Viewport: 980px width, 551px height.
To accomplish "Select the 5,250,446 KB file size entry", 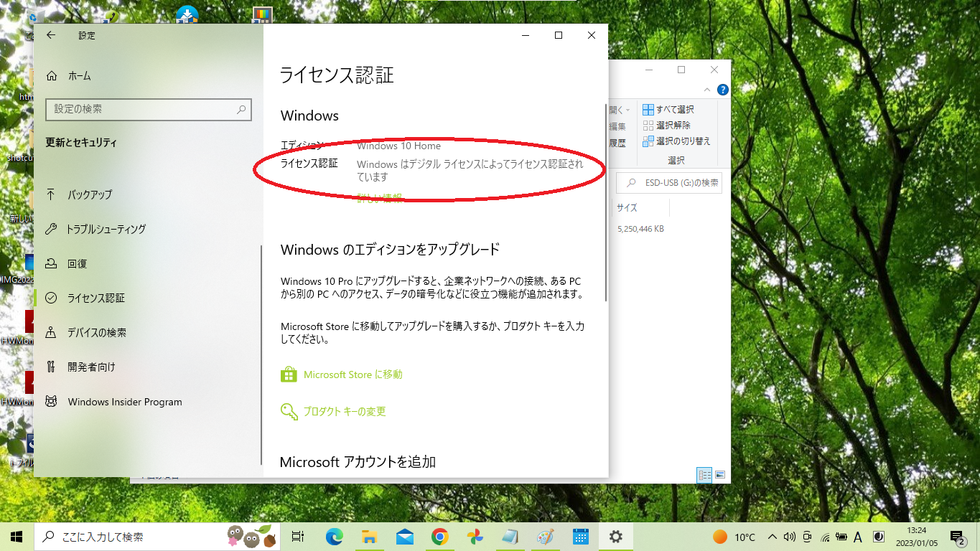I will point(640,229).
